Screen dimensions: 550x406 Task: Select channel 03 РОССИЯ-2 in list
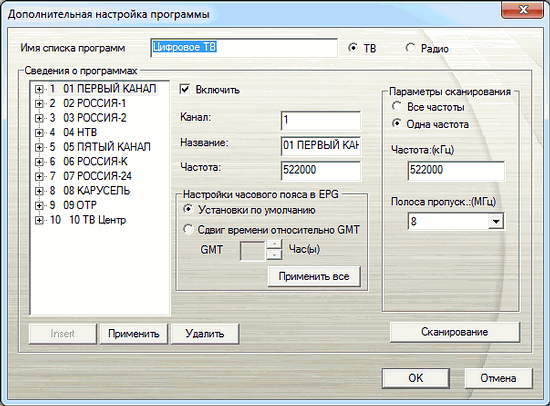tap(88, 118)
